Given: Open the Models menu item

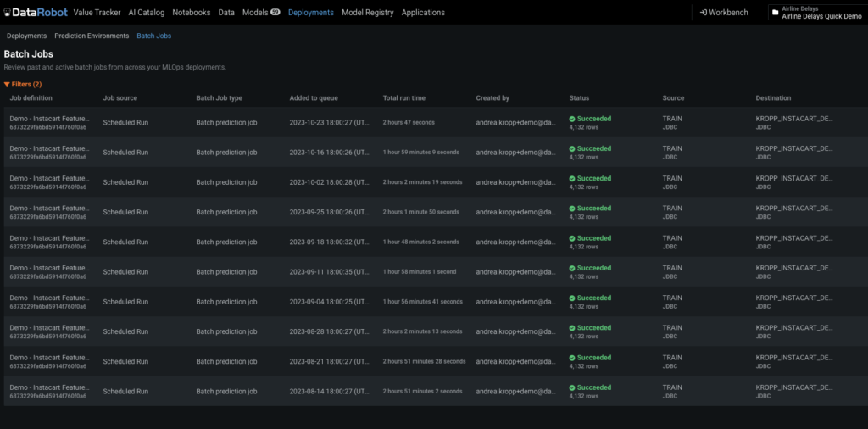Looking at the screenshot, I should pyautogui.click(x=255, y=12).
